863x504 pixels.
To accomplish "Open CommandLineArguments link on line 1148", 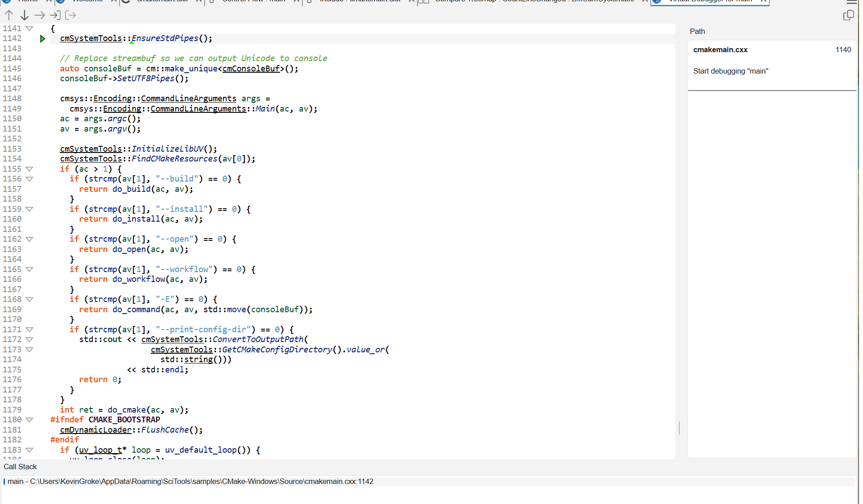I will click(189, 99).
